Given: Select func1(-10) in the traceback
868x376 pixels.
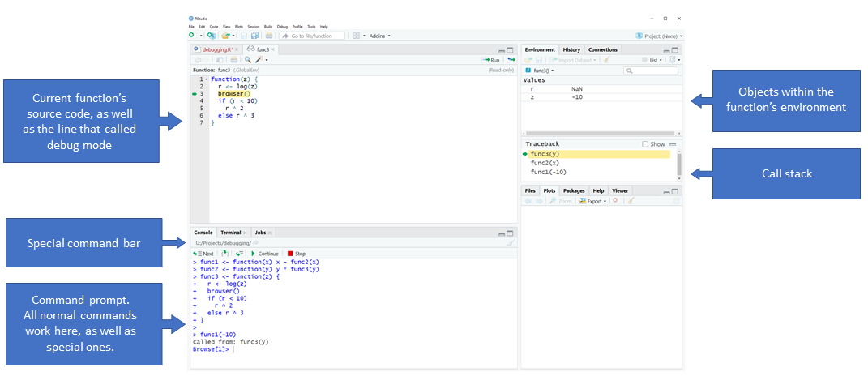Looking at the screenshot, I should (x=548, y=173).
